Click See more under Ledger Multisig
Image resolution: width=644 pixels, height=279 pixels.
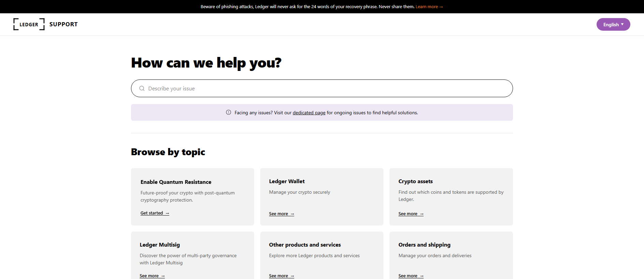152,276
